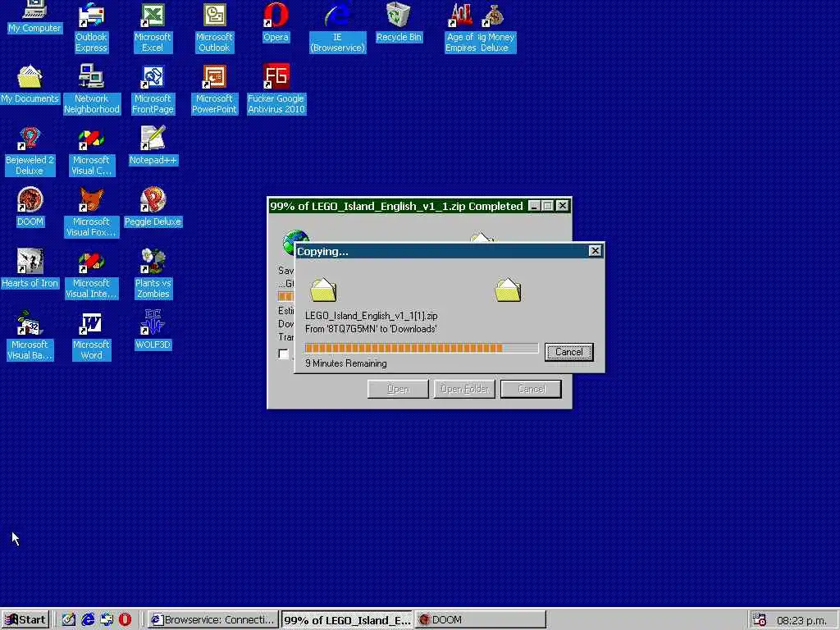Click the Copying progress bar
Viewport: 840px width, 630px height.
tap(421, 348)
